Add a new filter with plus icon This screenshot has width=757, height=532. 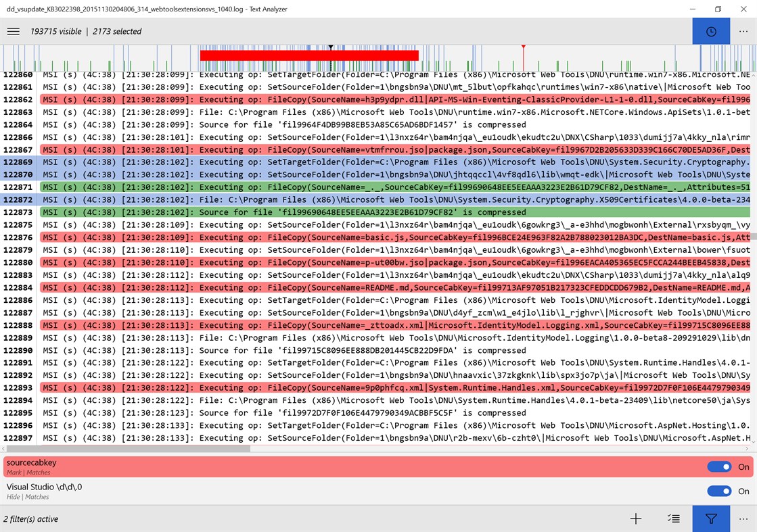point(636,518)
